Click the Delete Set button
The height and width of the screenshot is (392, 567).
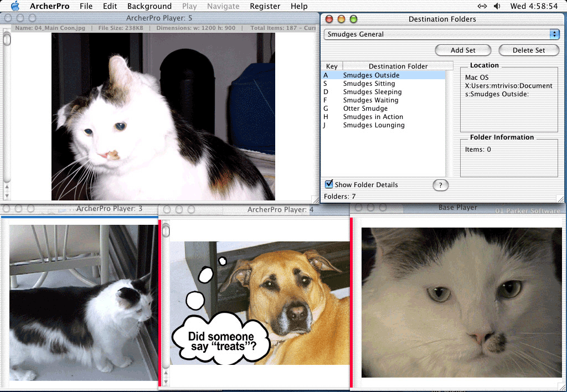[x=529, y=50]
